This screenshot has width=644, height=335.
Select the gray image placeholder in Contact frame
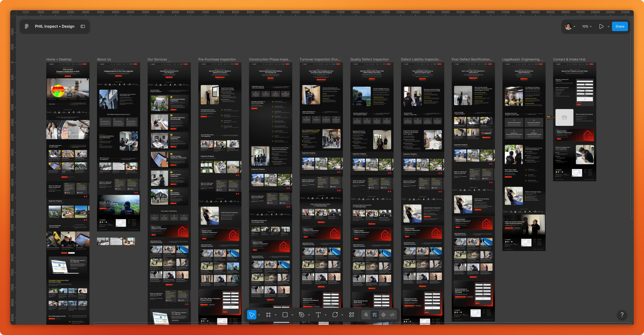pos(564,117)
